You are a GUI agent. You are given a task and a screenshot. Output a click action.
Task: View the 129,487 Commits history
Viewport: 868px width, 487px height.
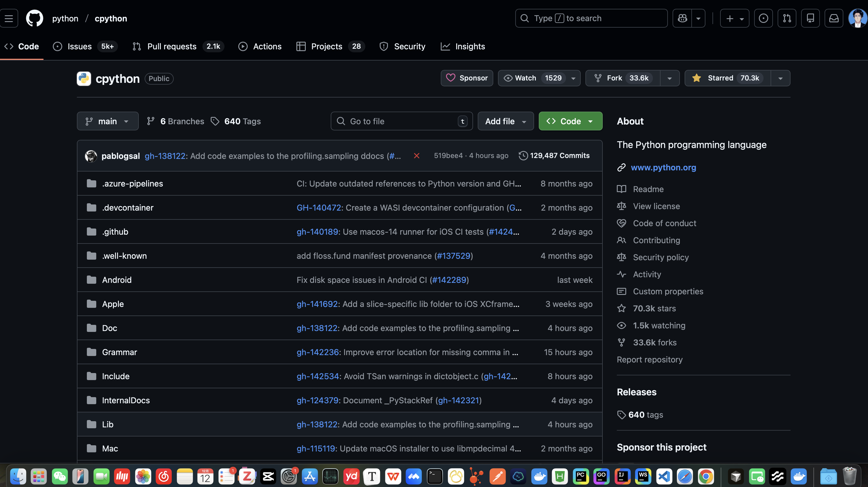tap(559, 155)
